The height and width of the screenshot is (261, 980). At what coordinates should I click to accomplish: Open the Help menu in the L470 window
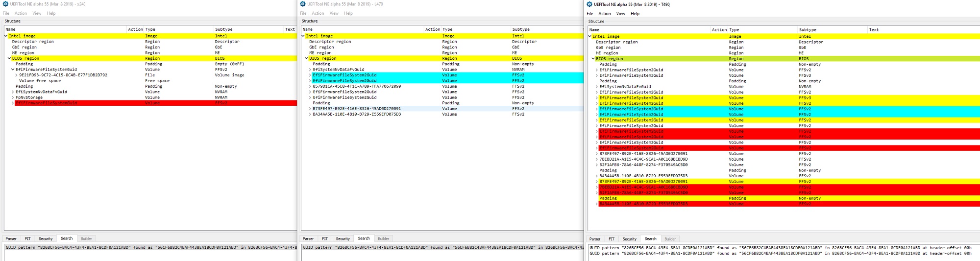coord(348,13)
